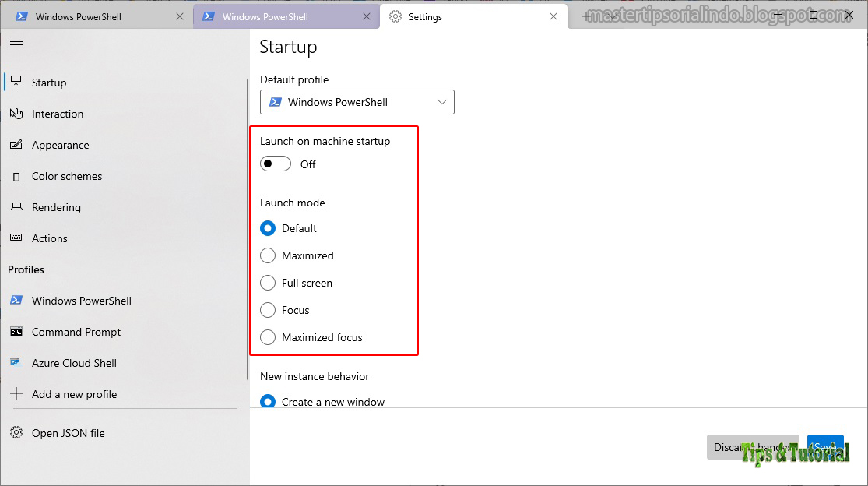Select the Maximized launch mode
This screenshot has height=486, width=868.
click(268, 255)
